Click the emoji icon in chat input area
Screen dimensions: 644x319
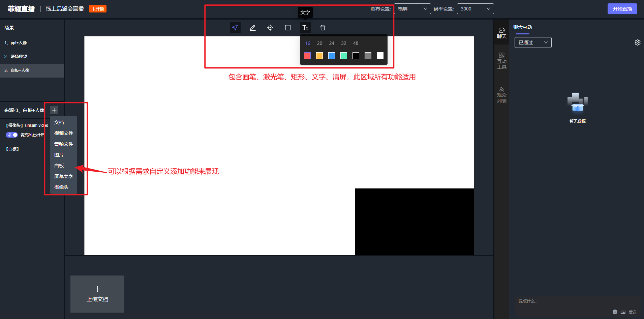click(615, 312)
